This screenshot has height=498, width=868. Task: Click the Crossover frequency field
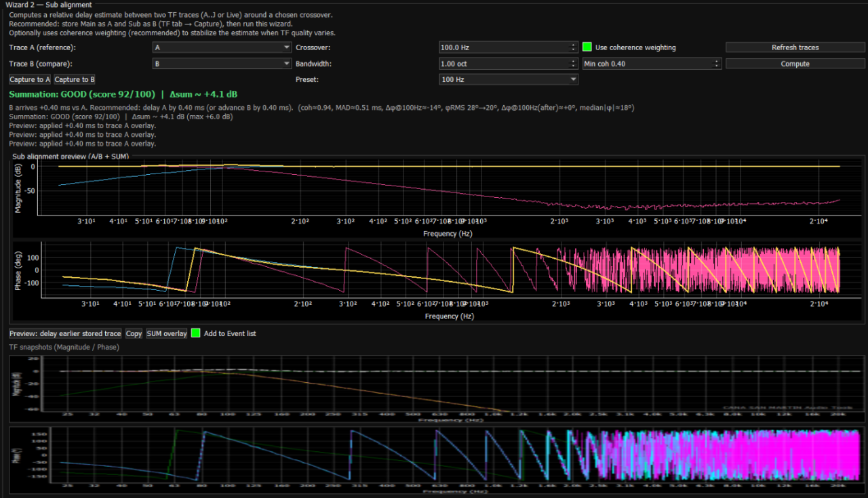click(502, 47)
